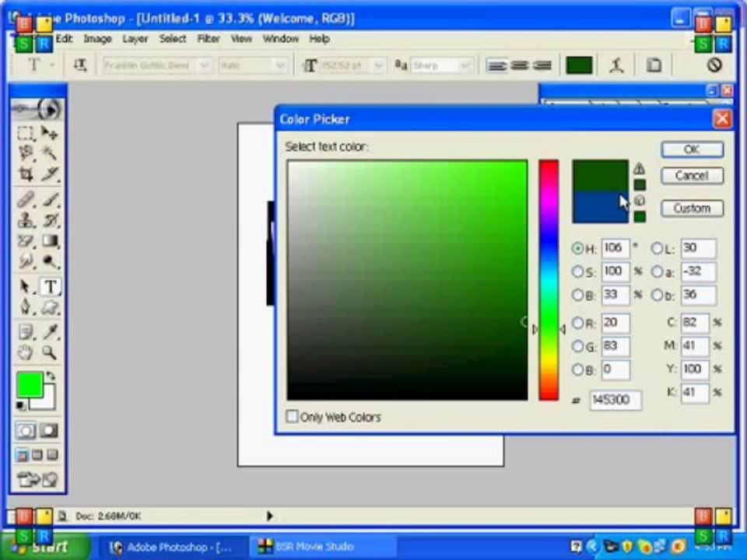747x560 pixels.
Task: Reset default foreground and background colors
Action: point(20,406)
